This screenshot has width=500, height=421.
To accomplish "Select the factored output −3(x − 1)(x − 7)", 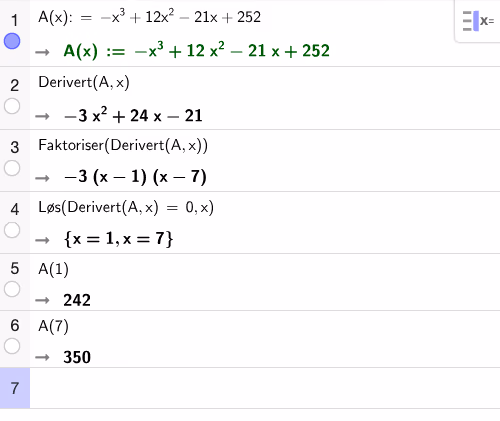I will coord(135,177).
